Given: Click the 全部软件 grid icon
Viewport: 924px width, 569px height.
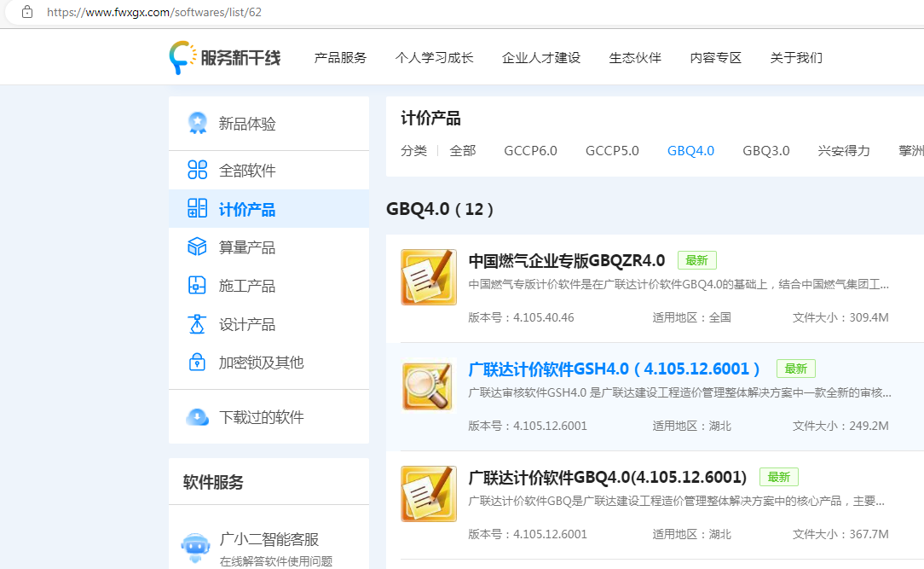Looking at the screenshot, I should point(198,170).
